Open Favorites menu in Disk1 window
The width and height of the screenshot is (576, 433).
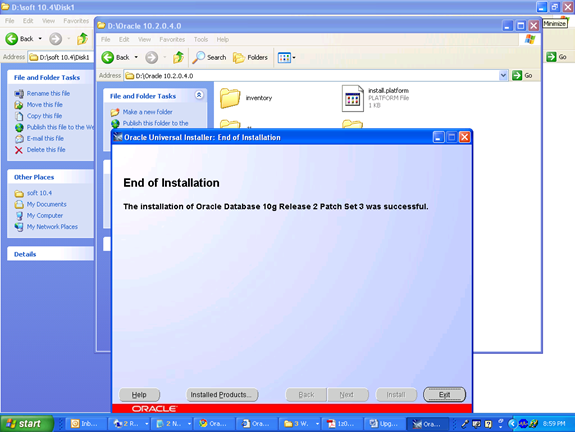(76, 21)
